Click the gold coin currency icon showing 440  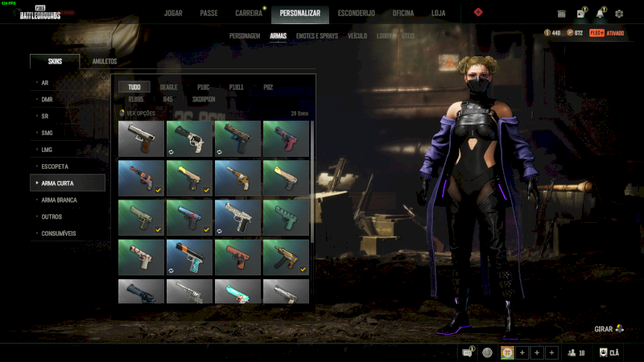coord(547,33)
